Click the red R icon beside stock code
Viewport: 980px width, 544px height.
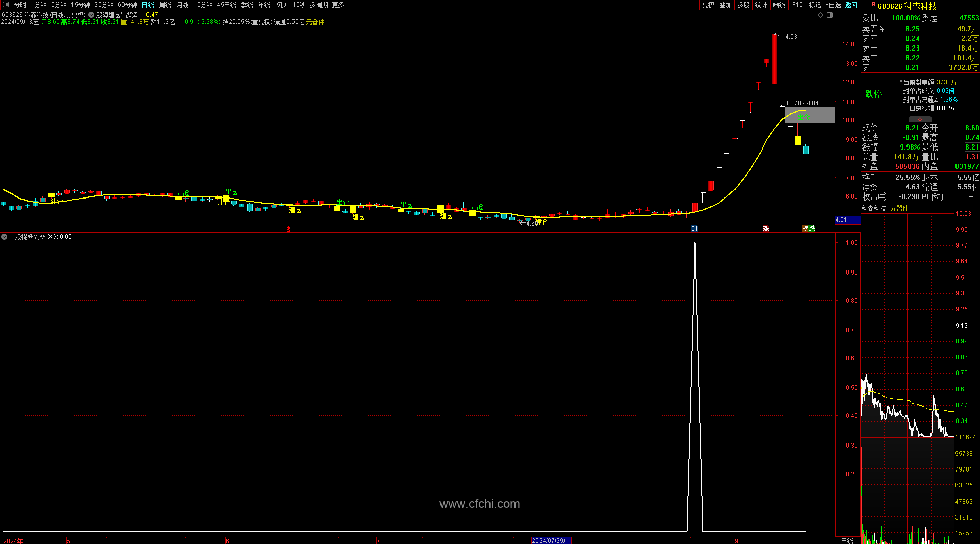click(873, 5)
